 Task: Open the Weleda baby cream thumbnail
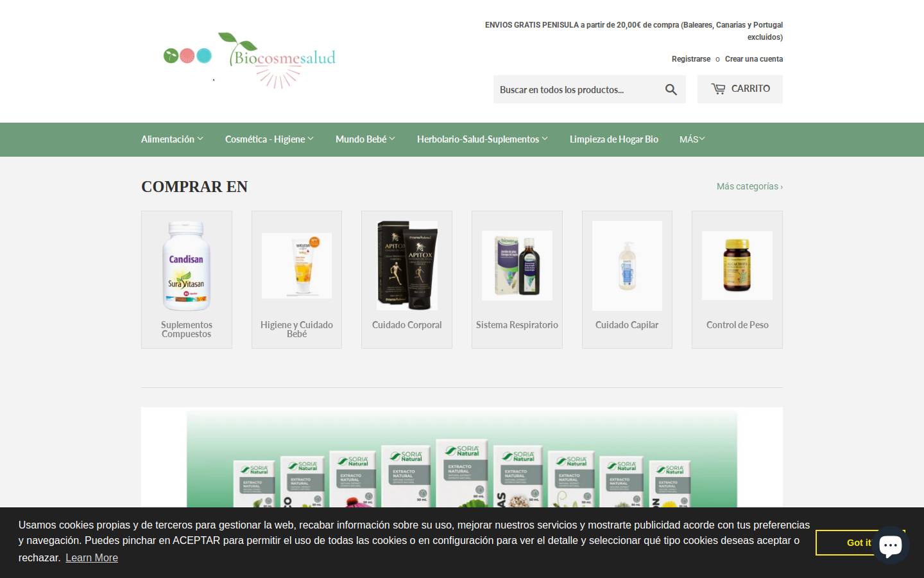[296, 266]
